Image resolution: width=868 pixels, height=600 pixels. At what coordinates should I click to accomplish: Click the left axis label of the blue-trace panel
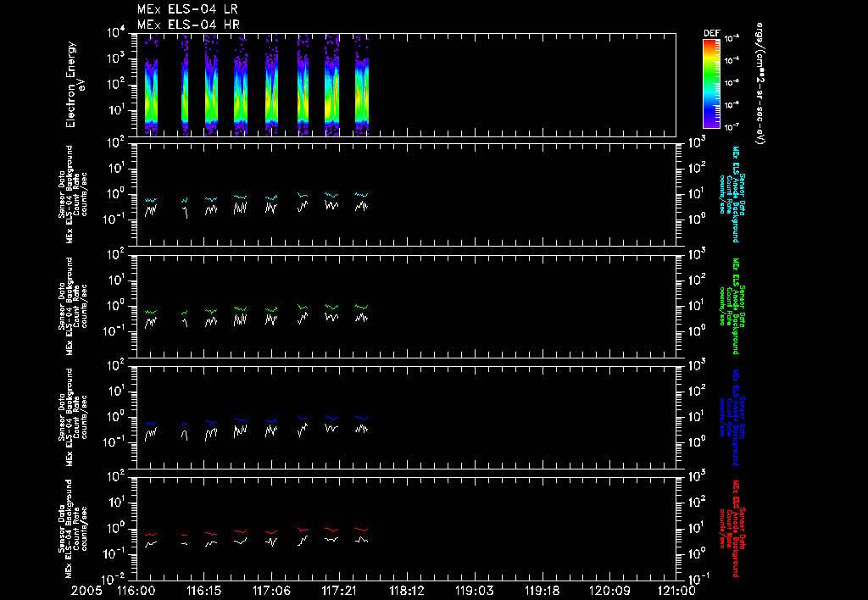tap(73, 417)
